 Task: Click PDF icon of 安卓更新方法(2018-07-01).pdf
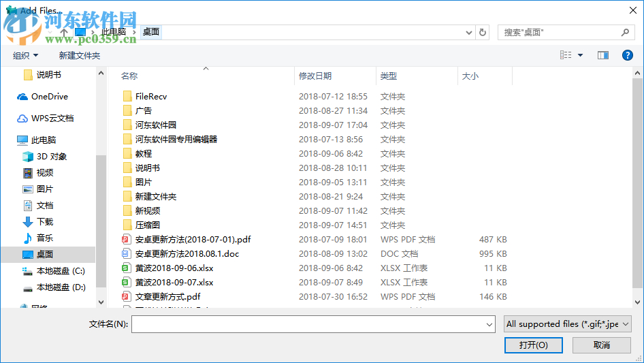point(126,239)
